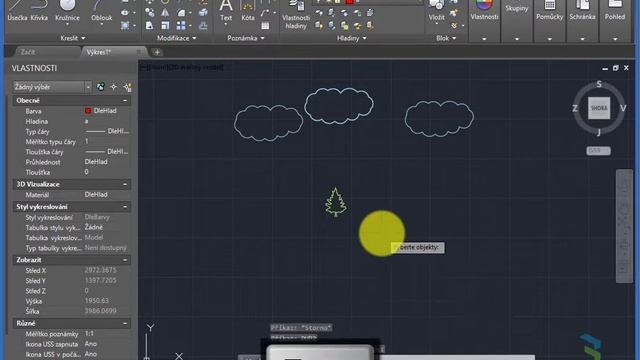
Task: Click the Materiál DleHlad value
Action: (96, 195)
